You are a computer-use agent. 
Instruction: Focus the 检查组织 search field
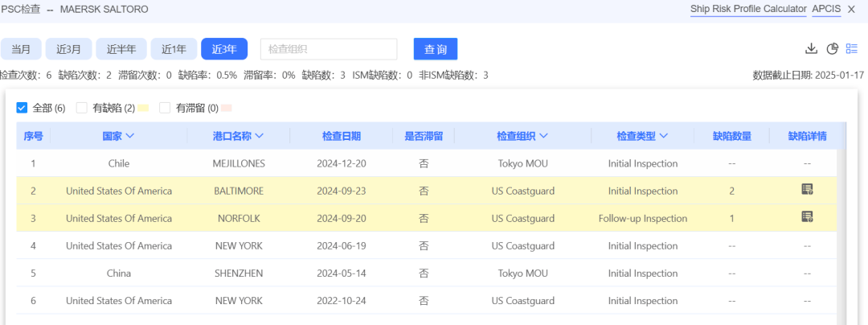click(329, 49)
